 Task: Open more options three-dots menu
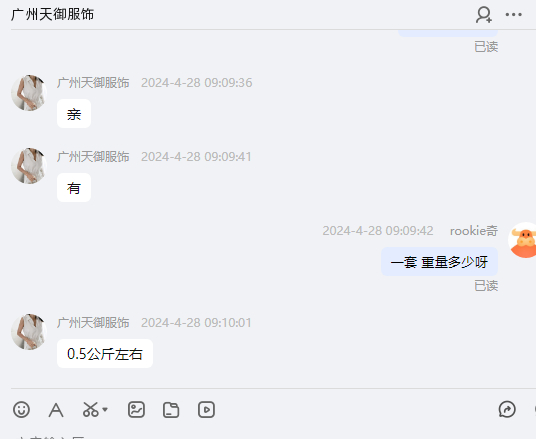513,15
